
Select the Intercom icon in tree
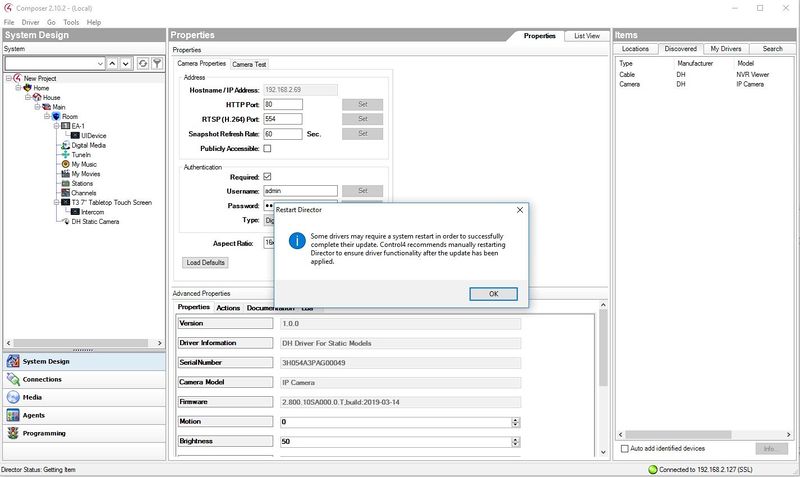click(75, 212)
